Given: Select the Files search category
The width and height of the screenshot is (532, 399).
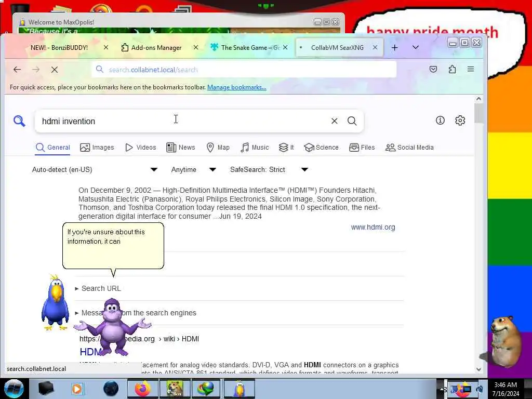Looking at the screenshot, I should click(x=362, y=148).
